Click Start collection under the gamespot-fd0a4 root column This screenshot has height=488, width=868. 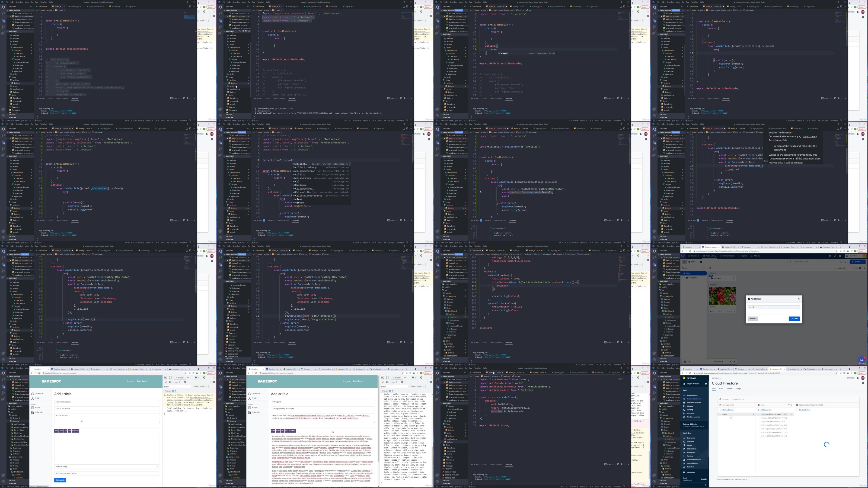pos(726,410)
